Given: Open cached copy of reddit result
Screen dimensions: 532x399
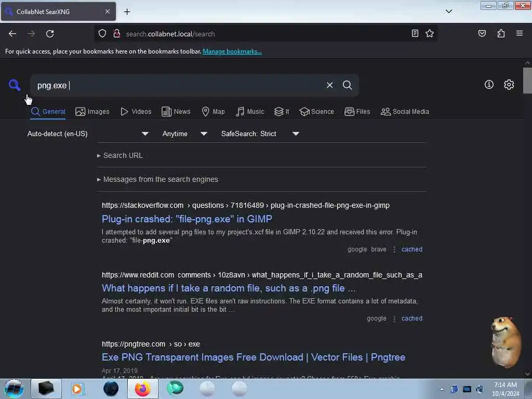Looking at the screenshot, I should [x=412, y=318].
